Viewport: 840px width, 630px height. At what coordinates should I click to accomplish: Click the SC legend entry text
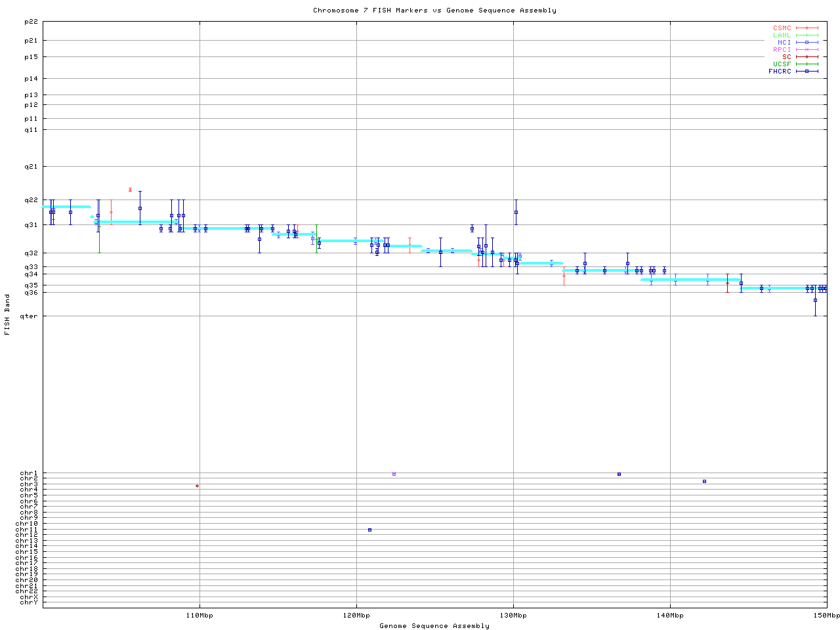point(786,56)
